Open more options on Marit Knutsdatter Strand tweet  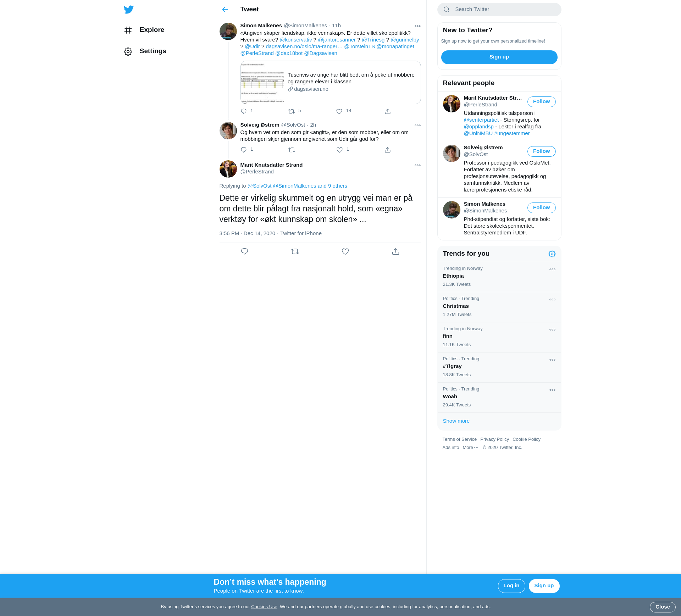[x=417, y=165]
